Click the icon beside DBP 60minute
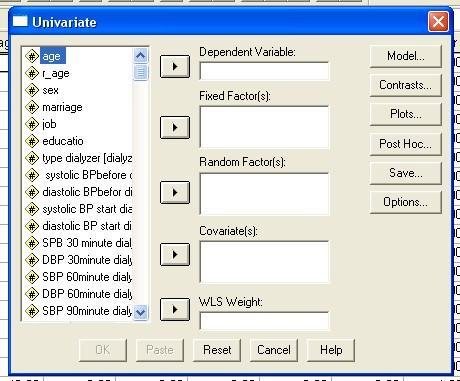 click(x=32, y=294)
